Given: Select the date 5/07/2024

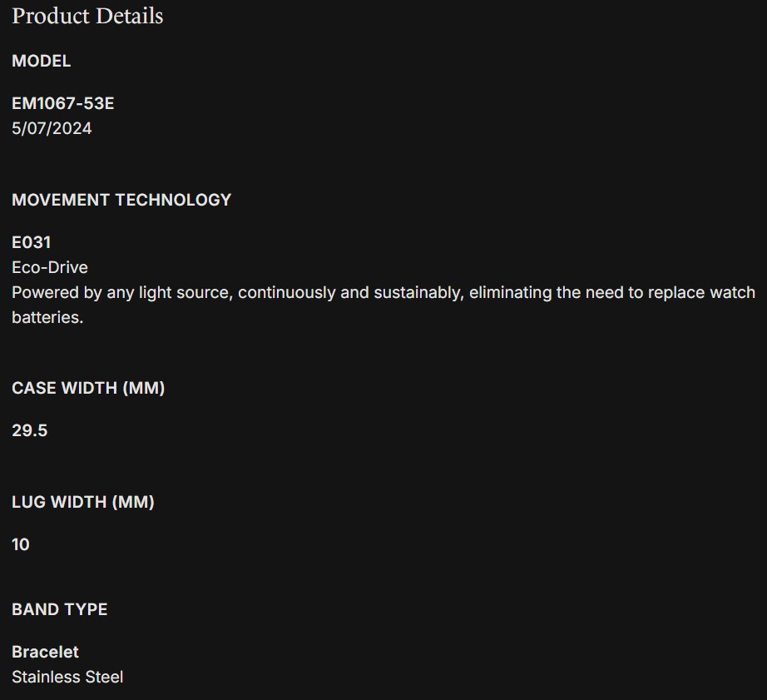Looking at the screenshot, I should [52, 128].
